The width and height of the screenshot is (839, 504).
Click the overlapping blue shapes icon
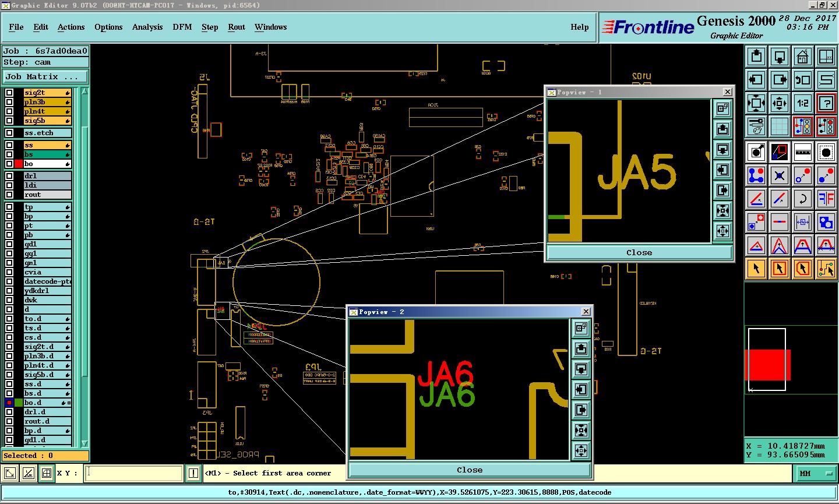coord(826,222)
